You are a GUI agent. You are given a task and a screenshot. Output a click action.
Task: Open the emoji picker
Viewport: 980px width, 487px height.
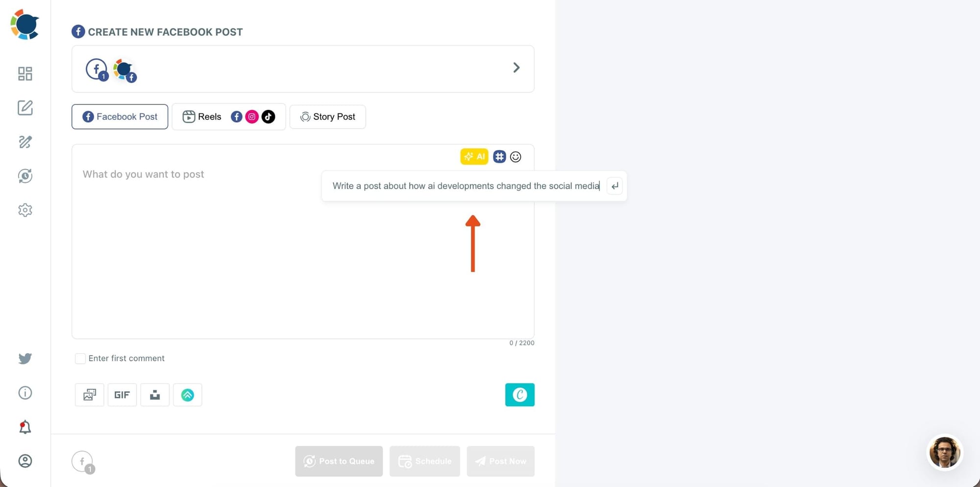click(x=515, y=156)
